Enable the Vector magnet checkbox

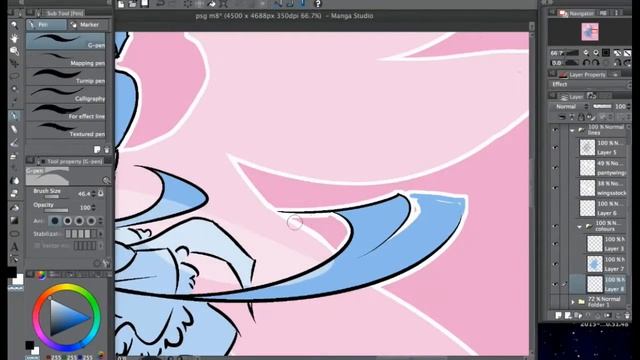(x=37, y=246)
